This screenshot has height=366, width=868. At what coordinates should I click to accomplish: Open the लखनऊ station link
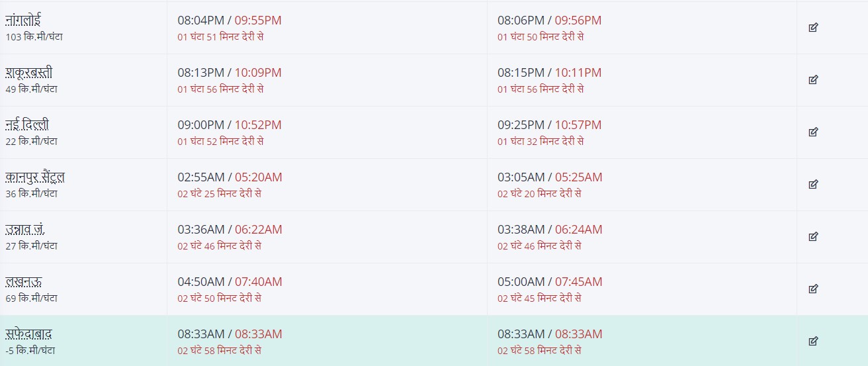[24, 282]
